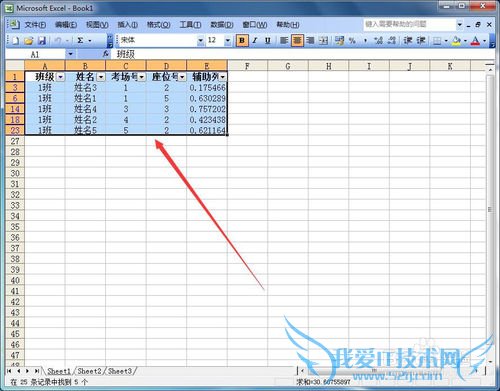Toggle bold formatting
The image size is (500, 391).
pos(242,41)
